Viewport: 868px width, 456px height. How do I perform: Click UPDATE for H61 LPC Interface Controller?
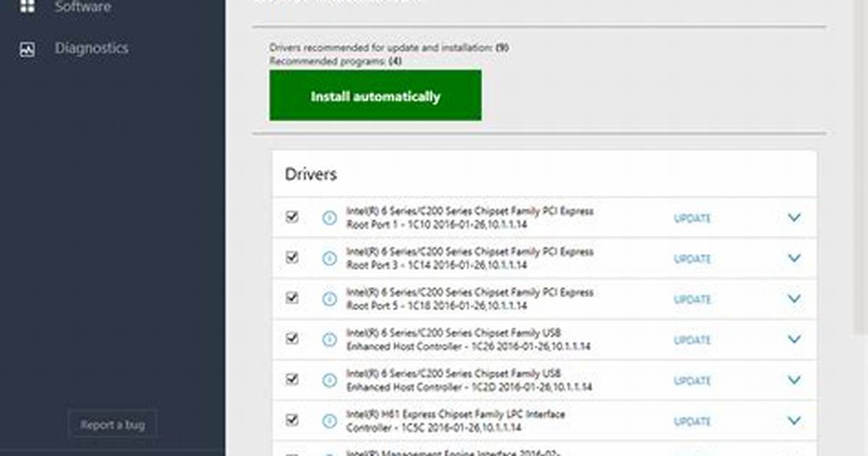[x=692, y=422]
